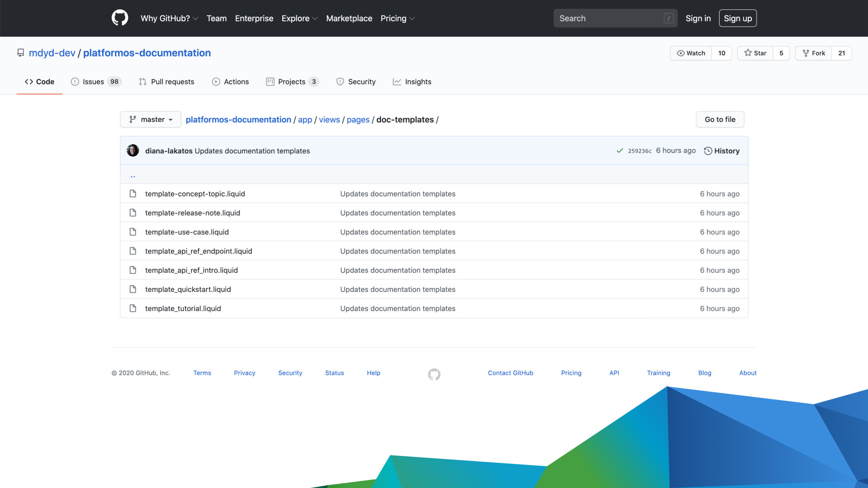Expand the Pricing dropdown in header
This screenshot has width=868, height=488.
tap(397, 18)
